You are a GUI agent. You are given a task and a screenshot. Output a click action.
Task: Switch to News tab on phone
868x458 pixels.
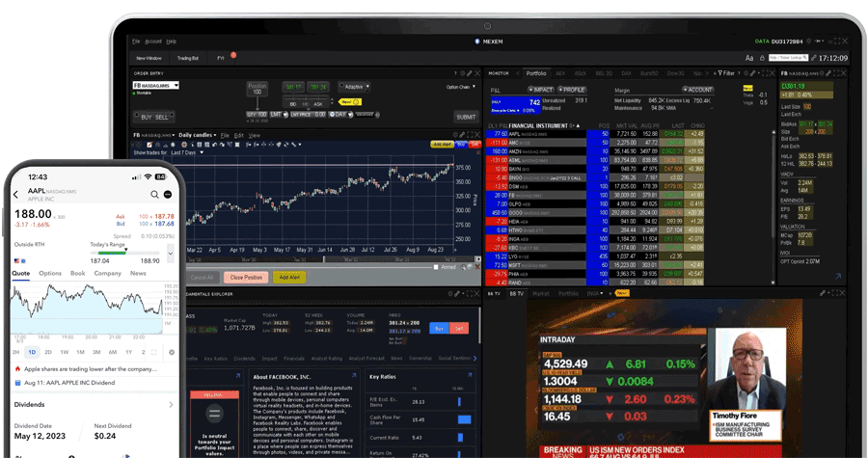[138, 273]
